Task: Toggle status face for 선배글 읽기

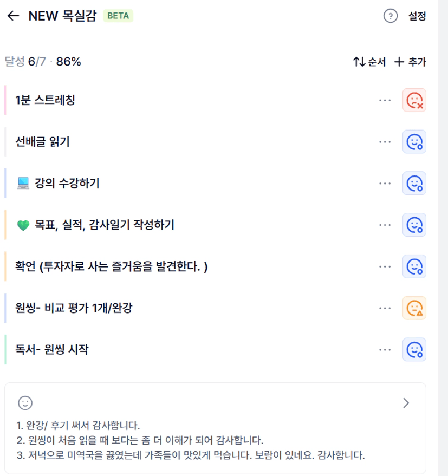Action: point(414,142)
